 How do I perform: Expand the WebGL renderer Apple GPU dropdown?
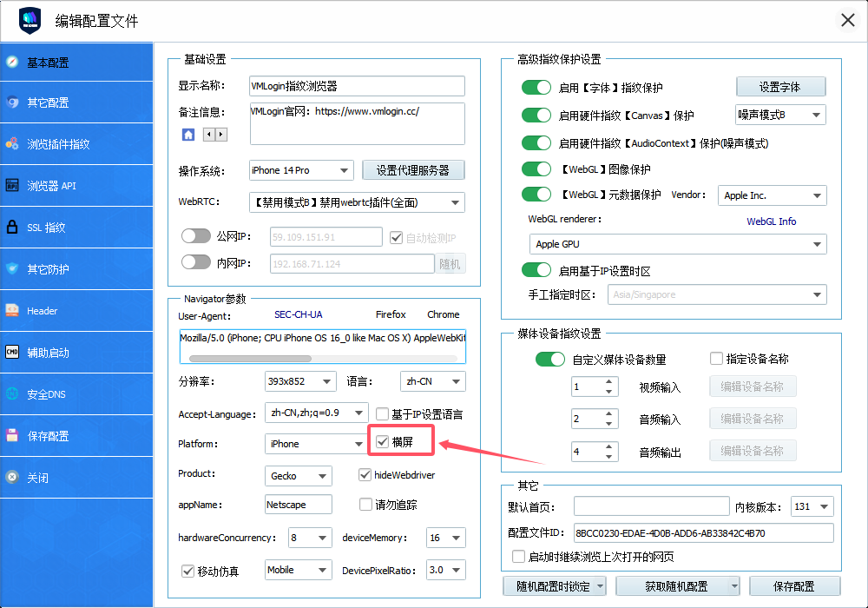point(678,244)
